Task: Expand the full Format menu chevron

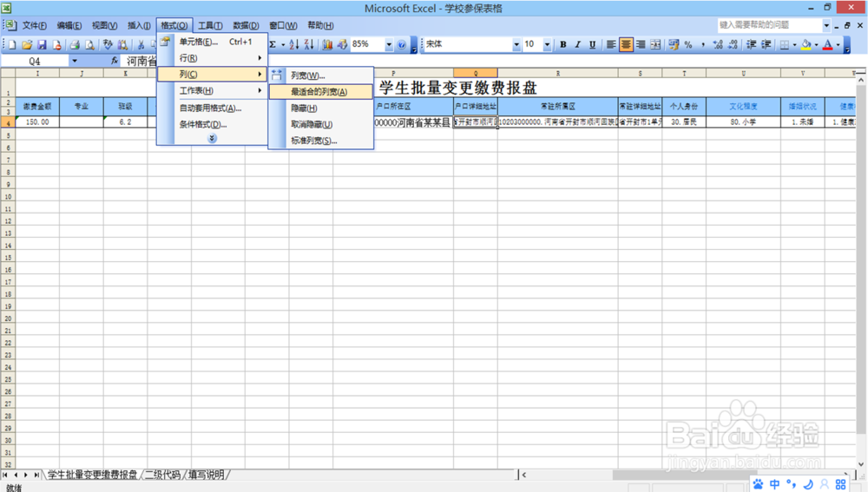Action: pyautogui.click(x=212, y=138)
